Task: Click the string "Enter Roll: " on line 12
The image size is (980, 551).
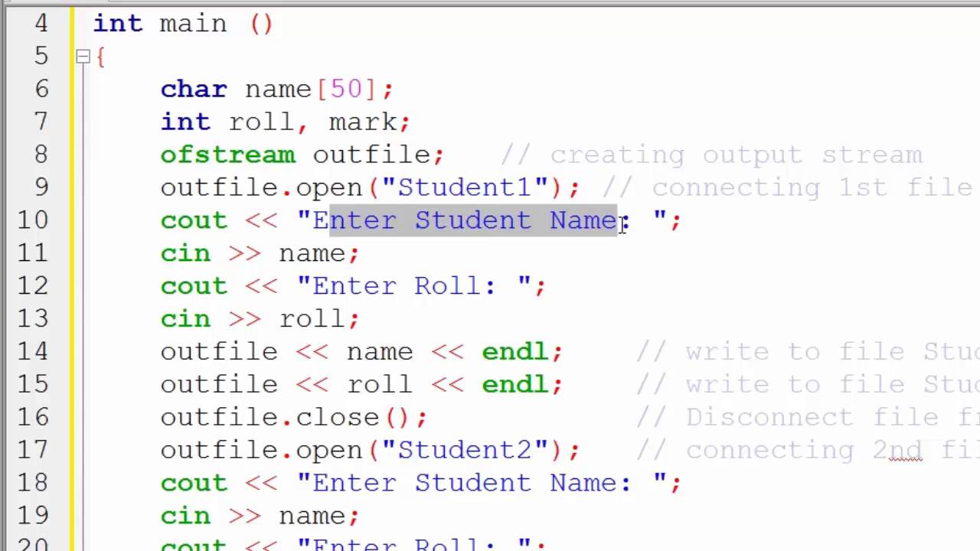Action: pos(414,286)
